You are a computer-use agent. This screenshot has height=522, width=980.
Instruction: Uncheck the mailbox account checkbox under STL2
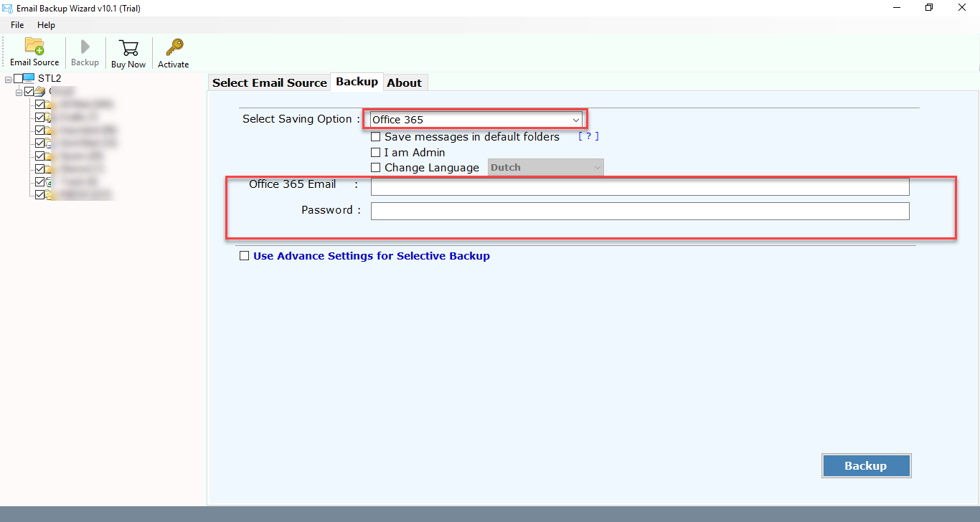29,91
